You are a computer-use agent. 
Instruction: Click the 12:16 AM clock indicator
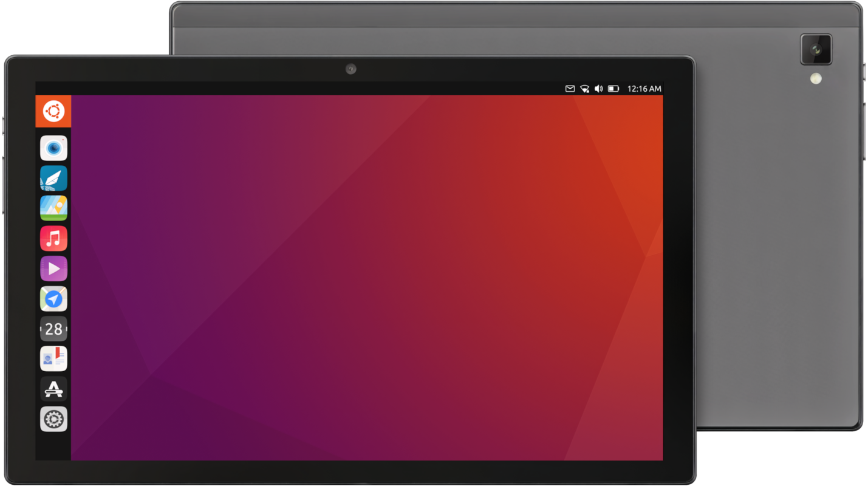coord(644,89)
